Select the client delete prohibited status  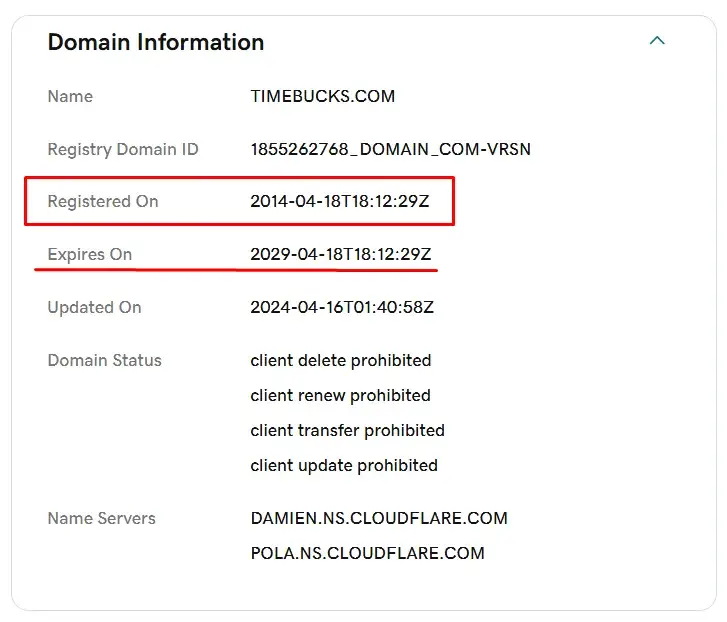tap(341, 361)
